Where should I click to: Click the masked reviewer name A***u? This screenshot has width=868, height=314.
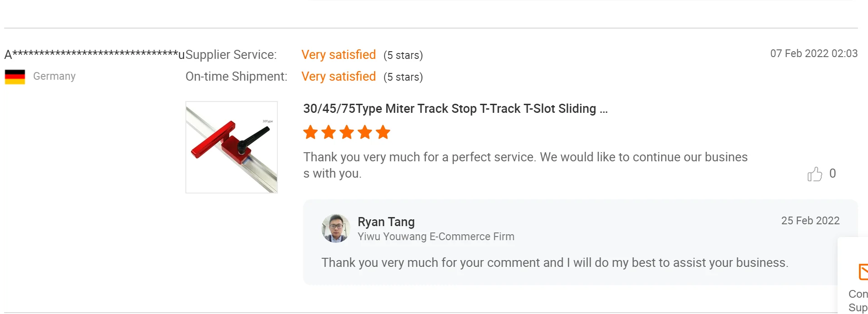tap(94, 54)
